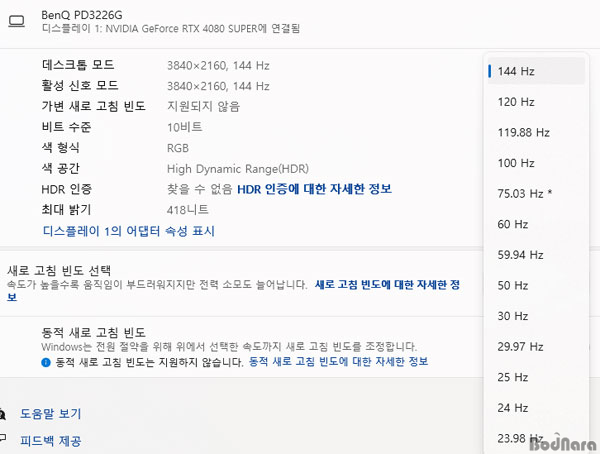Select 100 Hz in the dropdown list

pyautogui.click(x=536, y=163)
